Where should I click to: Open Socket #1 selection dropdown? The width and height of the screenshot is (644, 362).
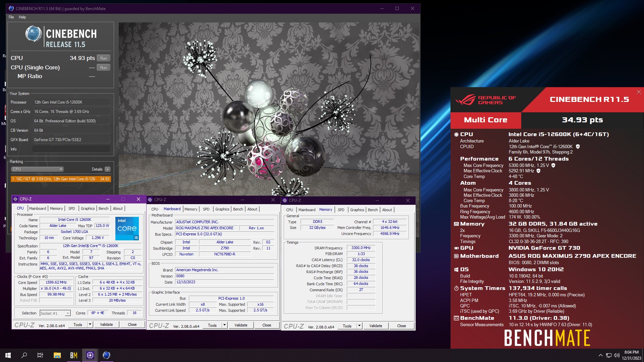pyautogui.click(x=55, y=313)
